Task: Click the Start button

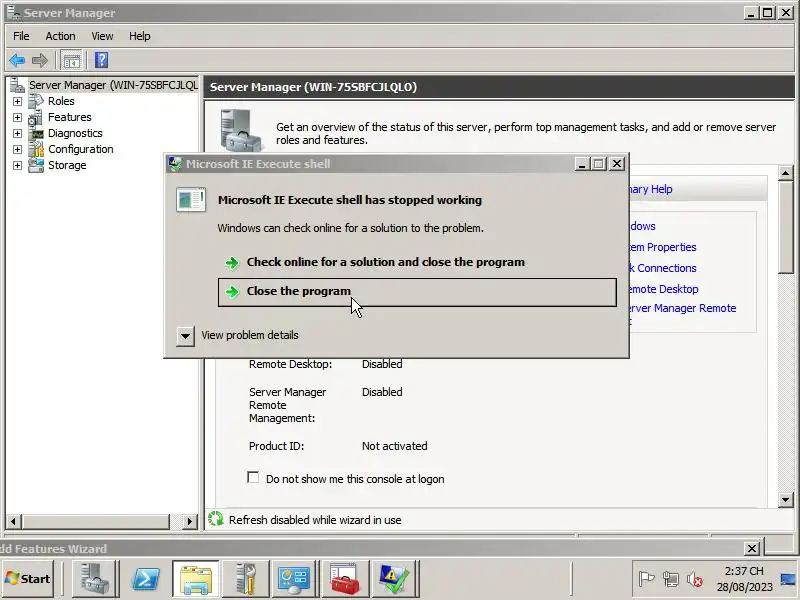Action: click(28, 579)
